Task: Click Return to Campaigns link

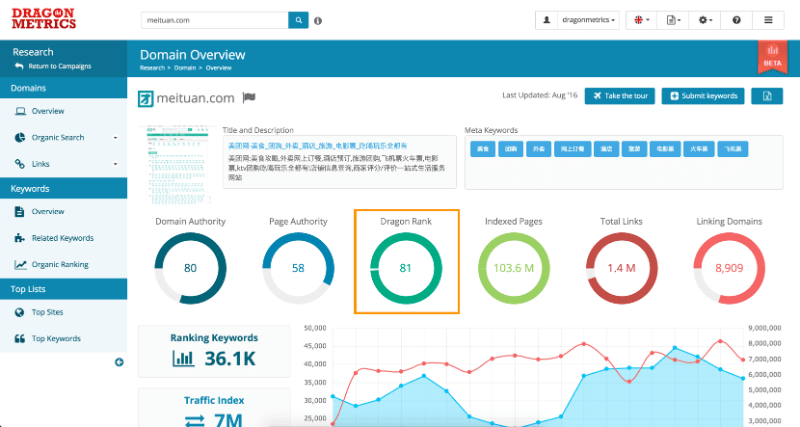Action: tap(53, 66)
